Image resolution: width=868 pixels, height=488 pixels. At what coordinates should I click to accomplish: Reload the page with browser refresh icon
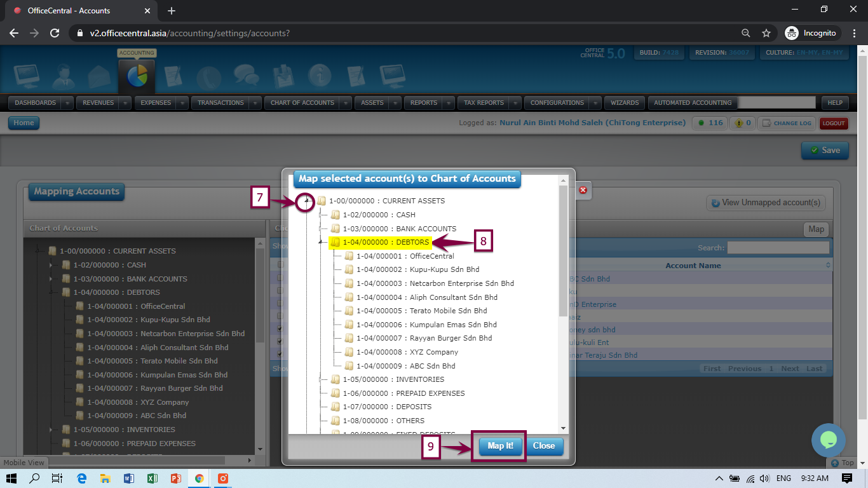[x=55, y=33]
